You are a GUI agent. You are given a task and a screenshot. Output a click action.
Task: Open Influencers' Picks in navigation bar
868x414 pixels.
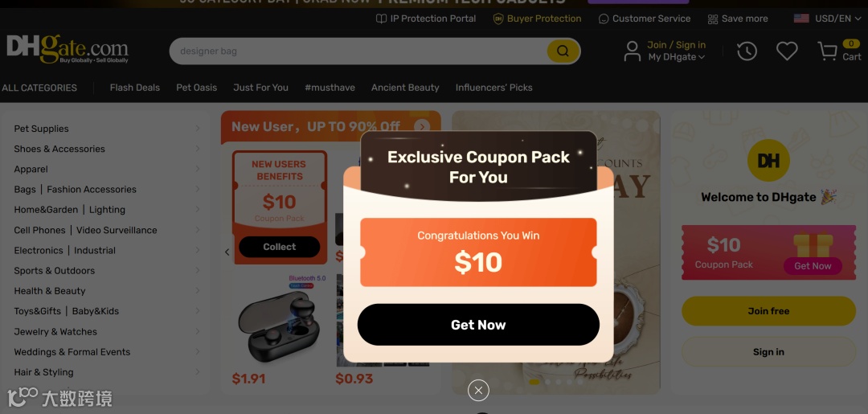pos(493,88)
